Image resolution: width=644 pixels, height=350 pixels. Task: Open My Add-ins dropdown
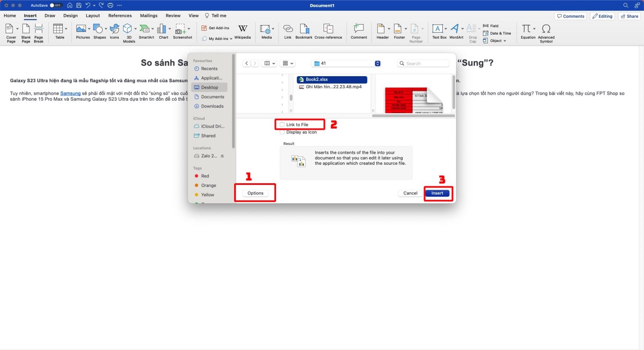coord(217,39)
